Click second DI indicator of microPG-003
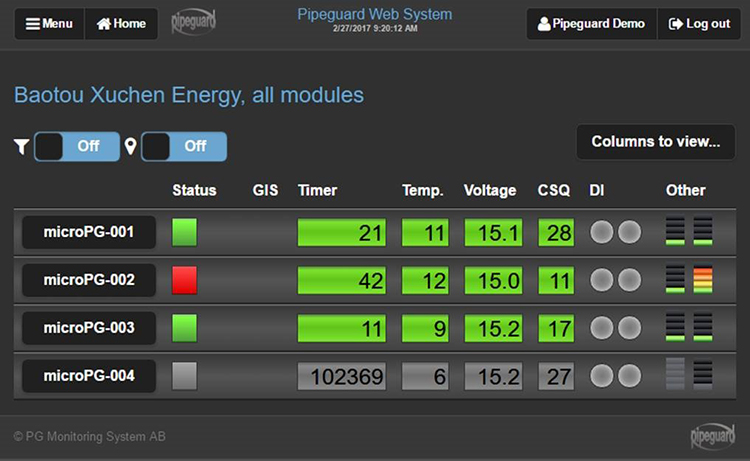 coord(629,328)
